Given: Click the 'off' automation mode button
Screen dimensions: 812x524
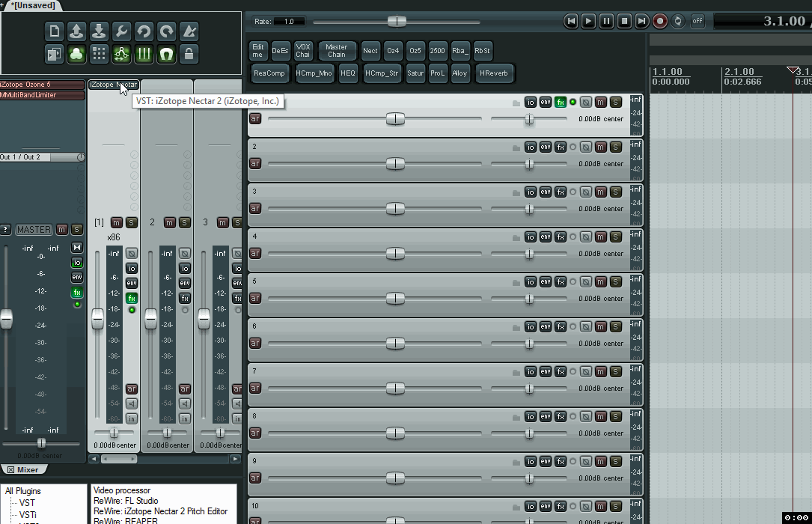Looking at the screenshot, I should pos(697,21).
